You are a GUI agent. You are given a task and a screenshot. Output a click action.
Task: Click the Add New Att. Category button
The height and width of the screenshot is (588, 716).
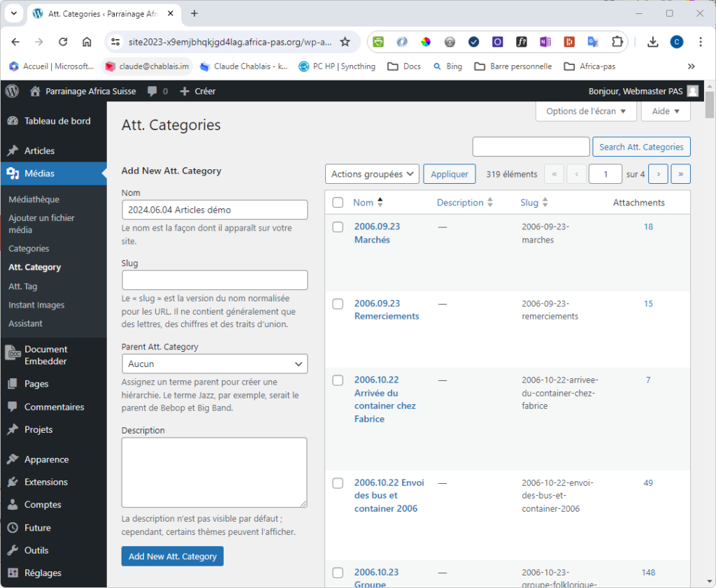(x=172, y=557)
